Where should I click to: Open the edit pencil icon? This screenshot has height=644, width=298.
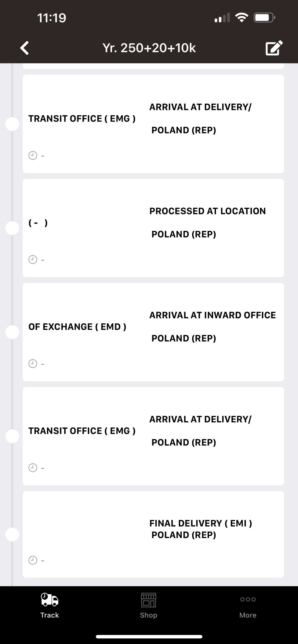274,48
